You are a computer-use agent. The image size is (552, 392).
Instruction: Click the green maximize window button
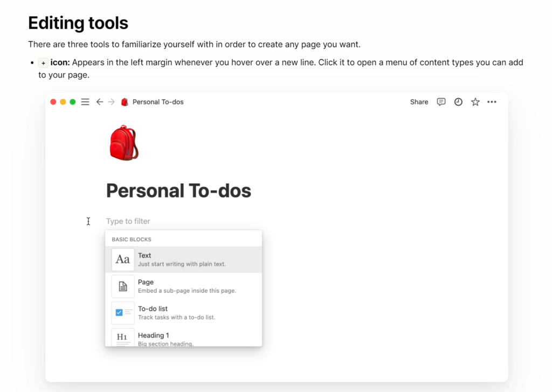pos(73,102)
